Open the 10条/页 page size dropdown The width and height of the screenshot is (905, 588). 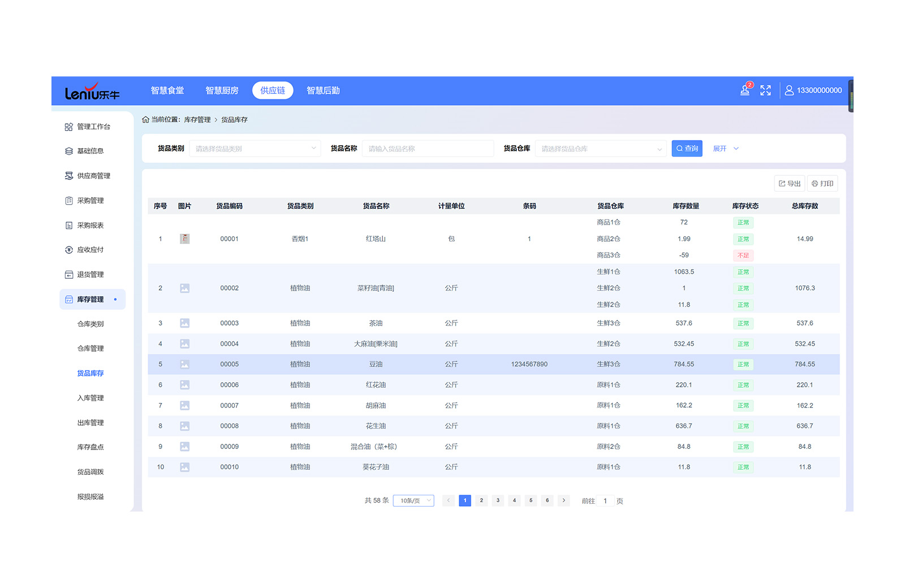(413, 500)
